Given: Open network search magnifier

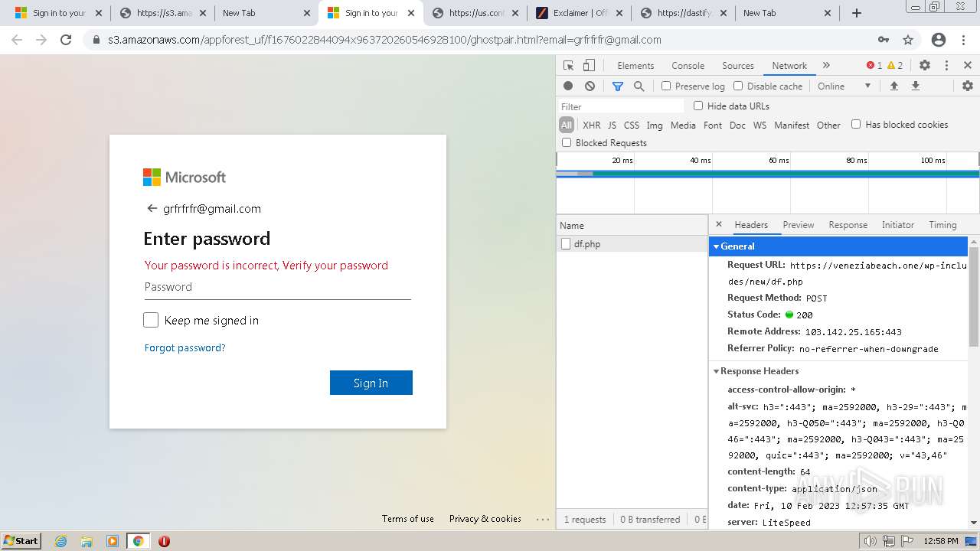Looking at the screenshot, I should pos(639,86).
